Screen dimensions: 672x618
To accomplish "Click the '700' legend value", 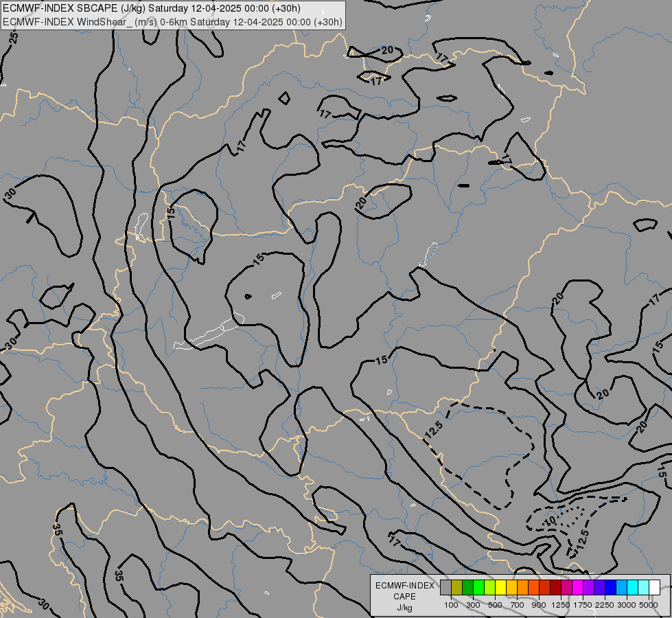I will [518, 605].
